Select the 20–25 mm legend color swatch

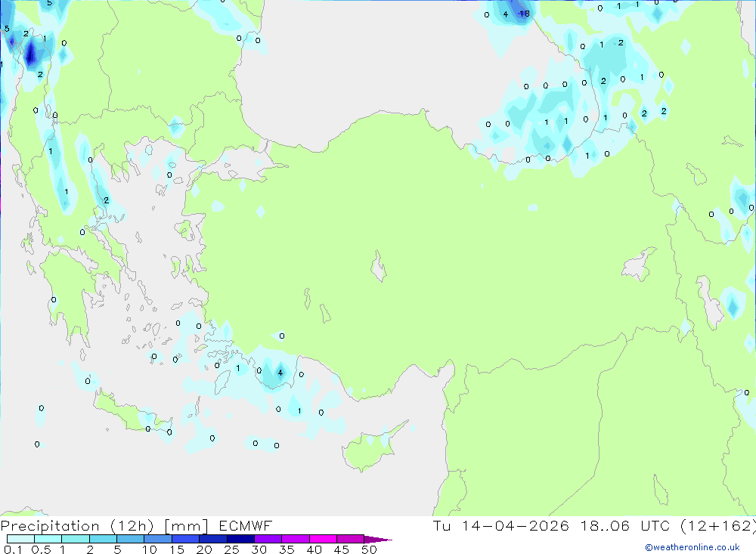click(x=213, y=539)
